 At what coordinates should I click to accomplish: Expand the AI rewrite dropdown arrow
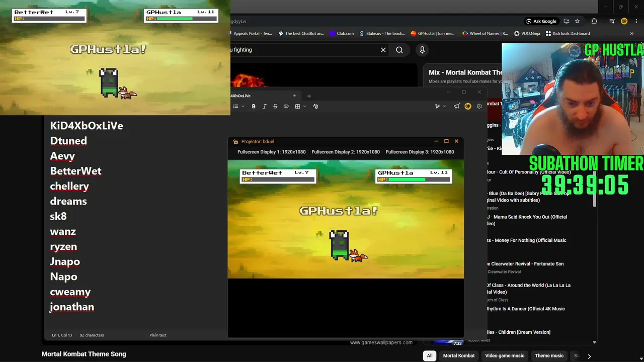(x=444, y=106)
